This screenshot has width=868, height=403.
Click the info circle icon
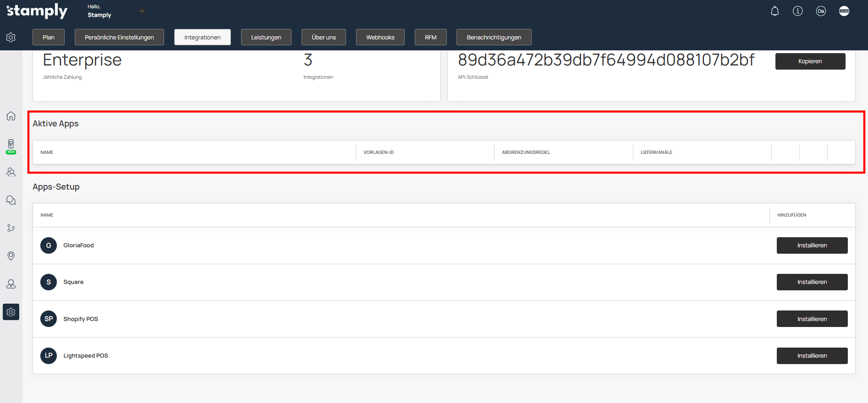797,11
